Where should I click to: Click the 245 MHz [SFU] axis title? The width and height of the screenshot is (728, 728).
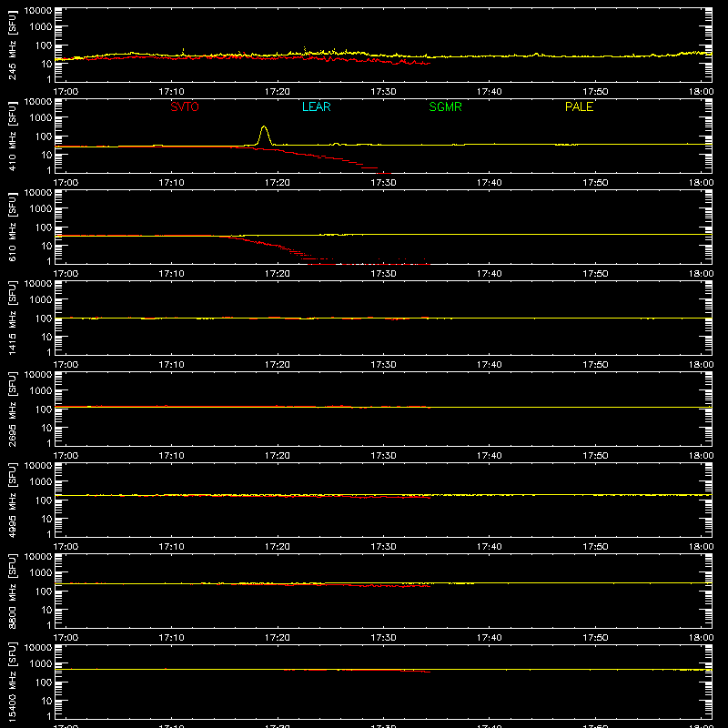coord(12,45)
